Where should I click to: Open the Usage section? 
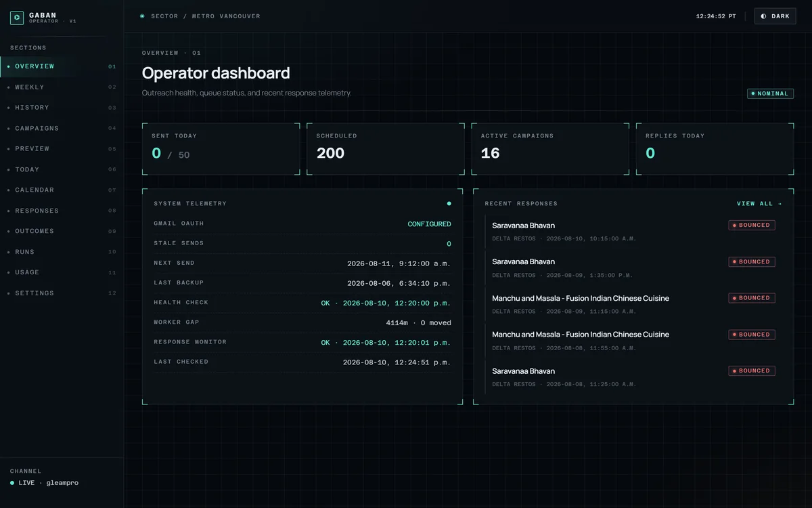(x=62, y=272)
